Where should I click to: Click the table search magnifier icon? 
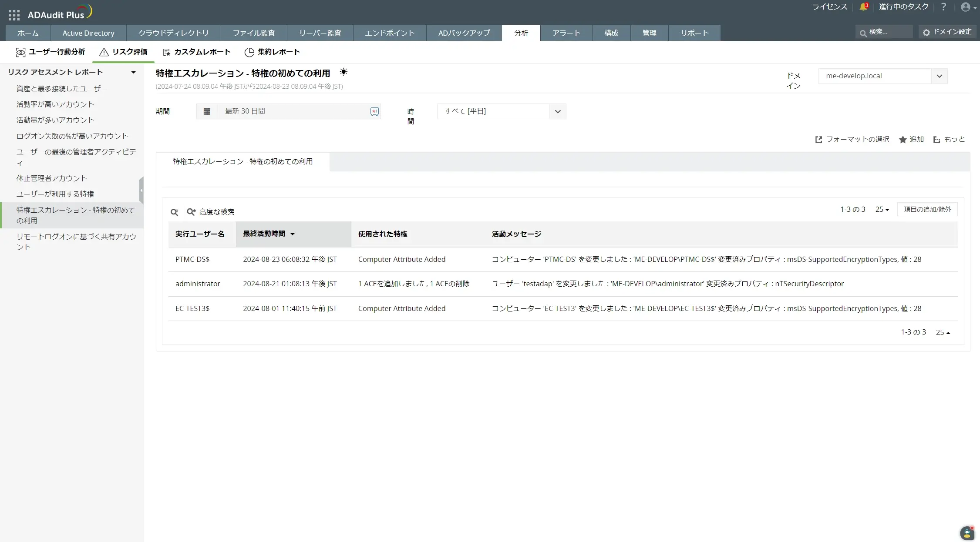174,212
